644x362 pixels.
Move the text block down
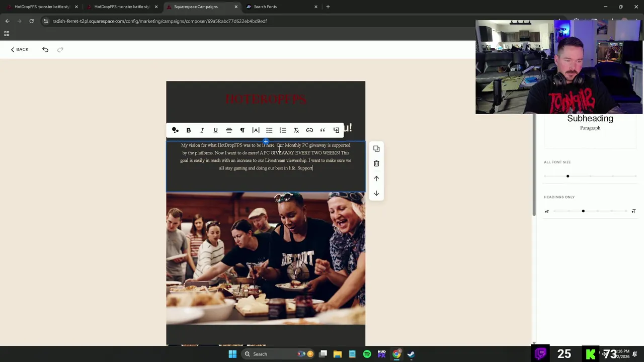point(376,193)
